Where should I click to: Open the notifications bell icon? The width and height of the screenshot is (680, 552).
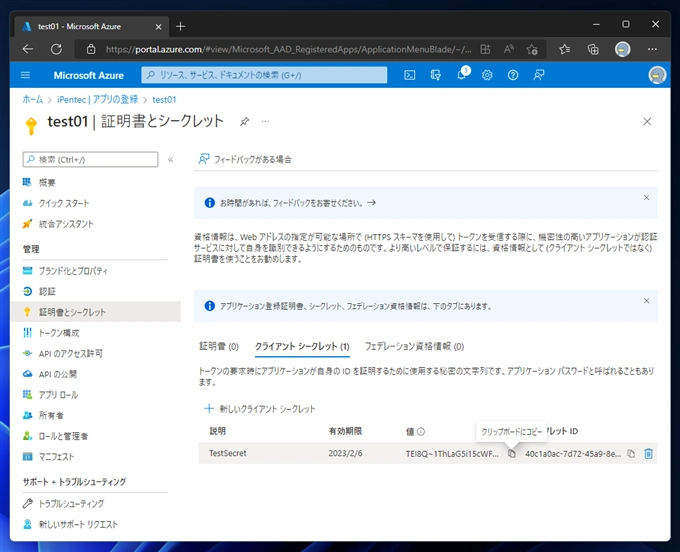tap(462, 75)
